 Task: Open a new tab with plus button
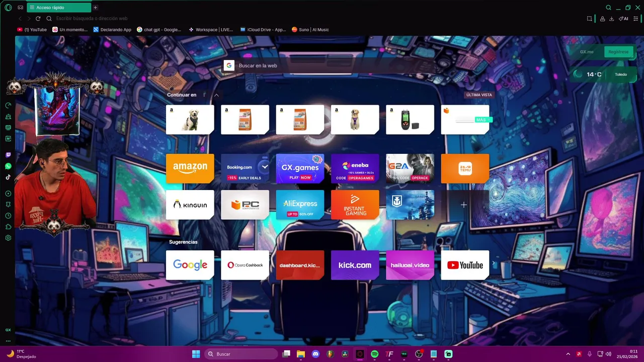tap(95, 8)
